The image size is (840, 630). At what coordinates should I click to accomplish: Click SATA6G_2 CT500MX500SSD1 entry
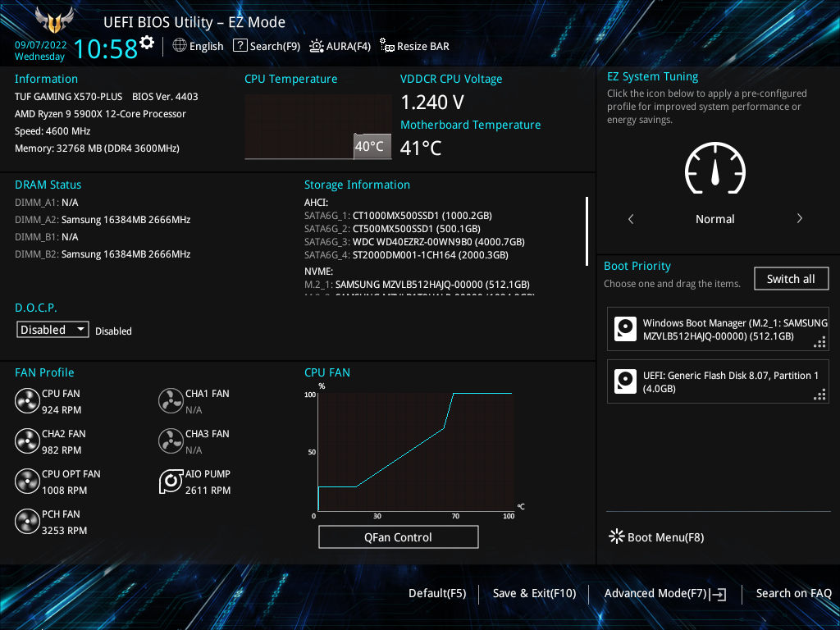392,229
